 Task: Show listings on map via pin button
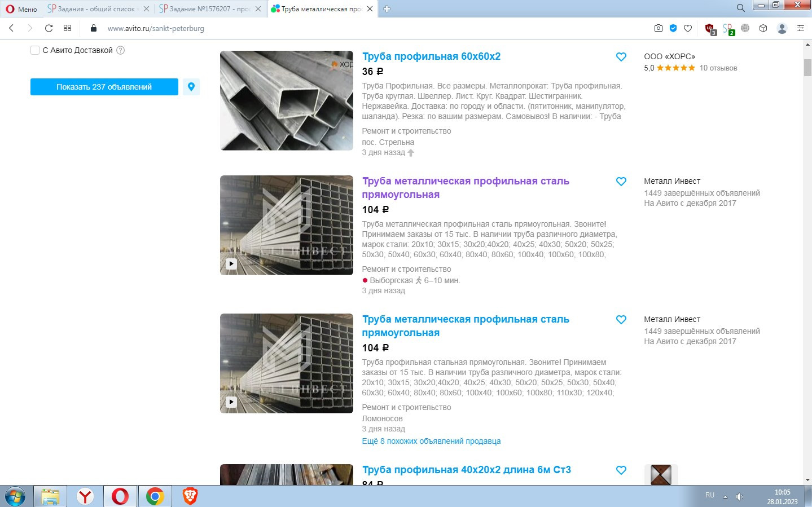pos(191,87)
